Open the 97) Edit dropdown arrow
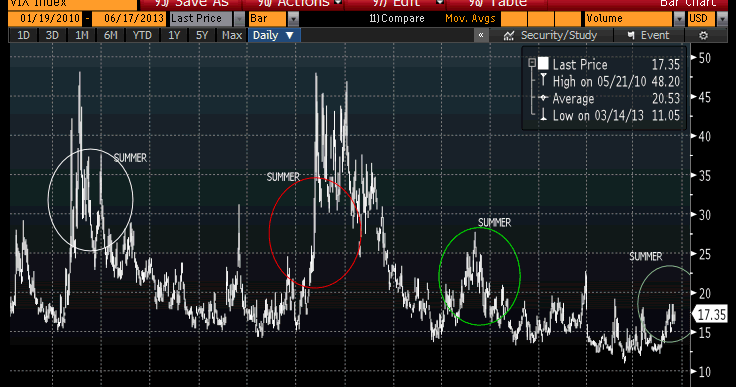Viewport: 736px width, 387px height. pyautogui.click(x=440, y=3)
